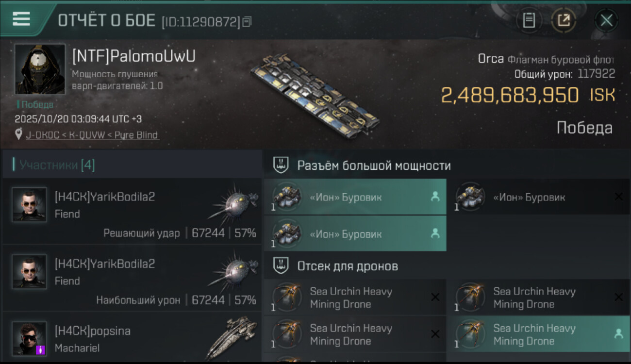Click the drone bay section icon
Screen dimensions: 631x364
click(281, 265)
